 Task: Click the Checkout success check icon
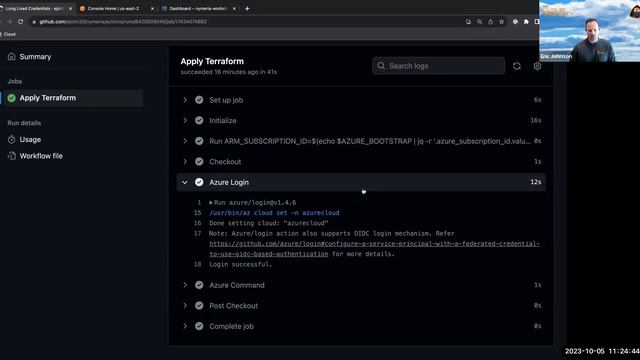tap(199, 162)
